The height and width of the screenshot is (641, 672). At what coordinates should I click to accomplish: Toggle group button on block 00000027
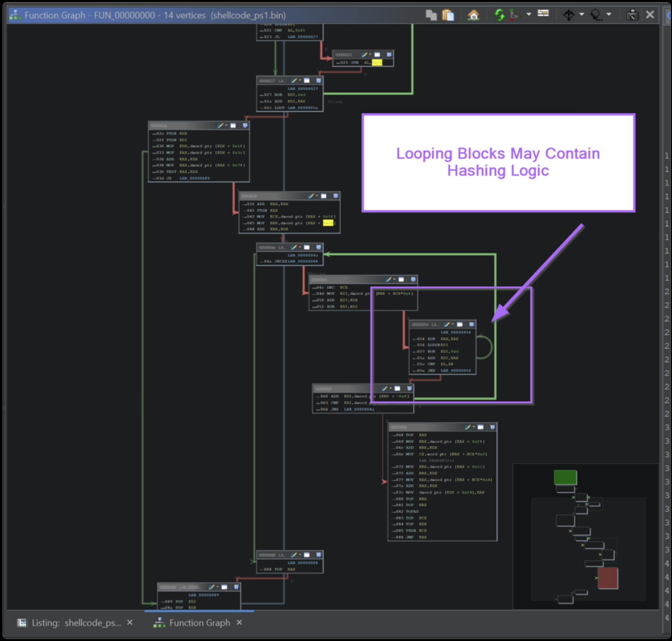318,80
